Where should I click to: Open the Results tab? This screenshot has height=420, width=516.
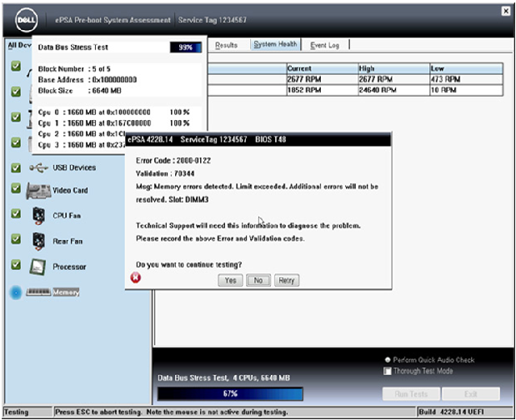227,45
